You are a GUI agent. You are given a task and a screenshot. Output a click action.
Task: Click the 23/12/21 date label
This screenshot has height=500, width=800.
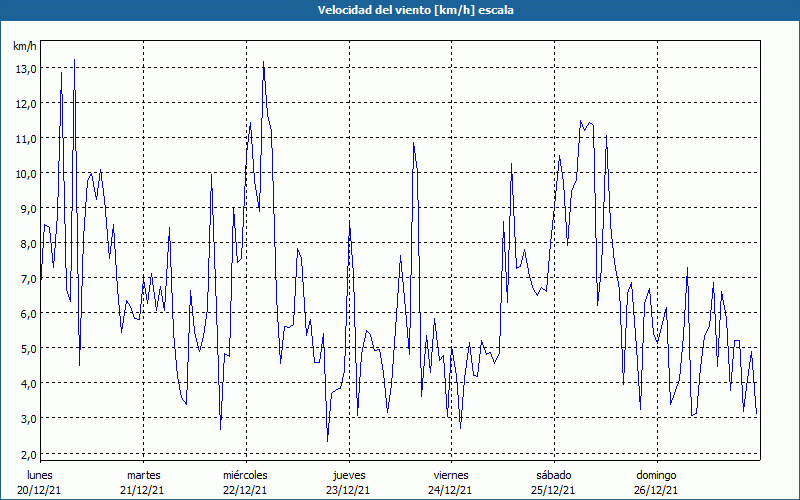[348, 490]
